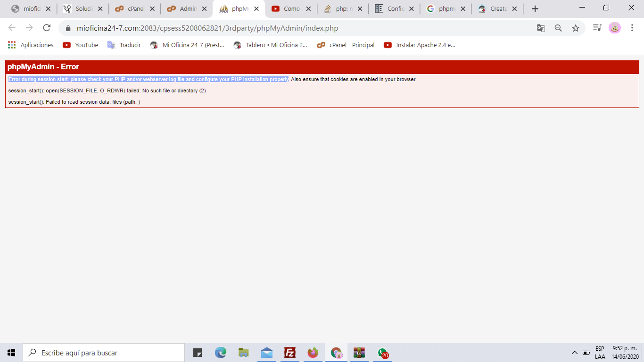Viewport: 644px width, 362px height.
Task: Open the Instalar Apache 2.4 bookmark
Action: [x=420, y=45]
